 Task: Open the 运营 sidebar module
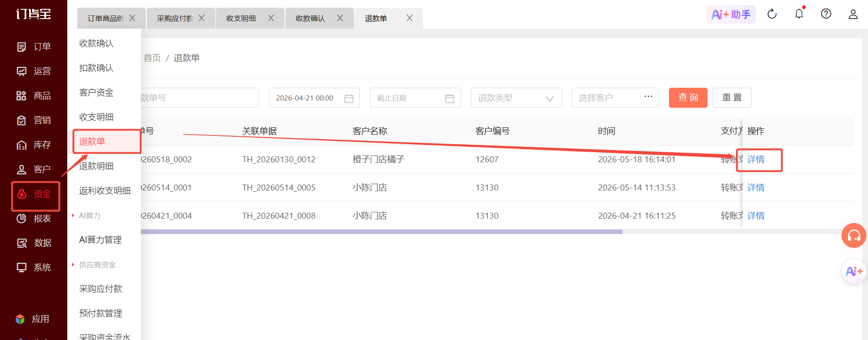(x=34, y=71)
